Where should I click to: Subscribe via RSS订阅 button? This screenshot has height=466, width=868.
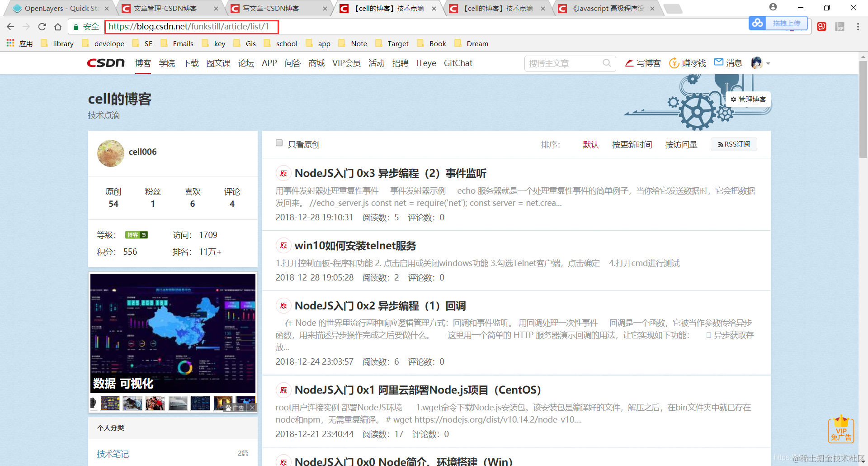pyautogui.click(x=734, y=144)
